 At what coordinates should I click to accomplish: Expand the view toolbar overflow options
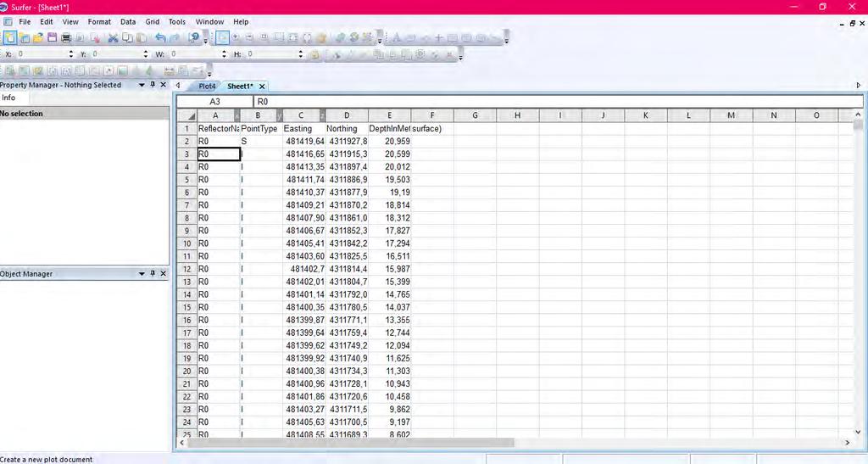(380, 40)
